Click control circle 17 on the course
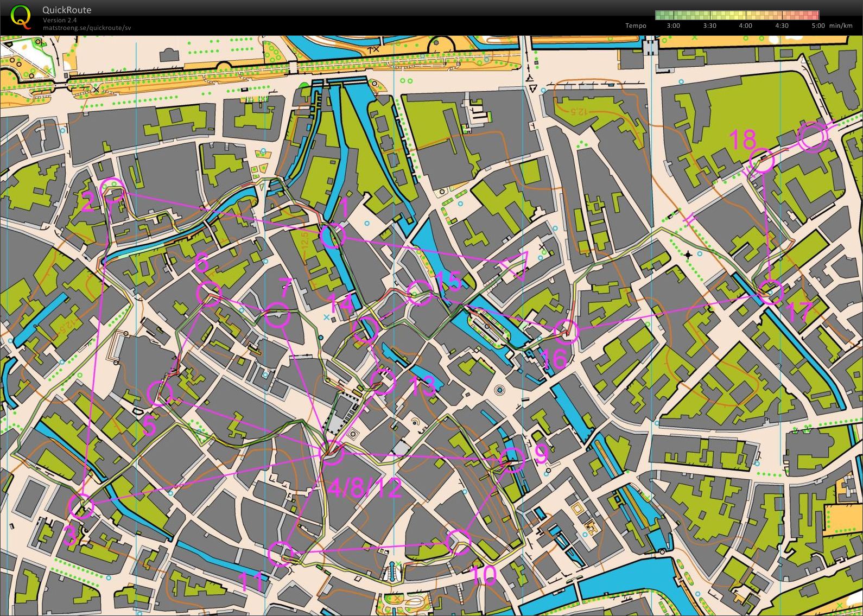863x616 pixels. (771, 292)
